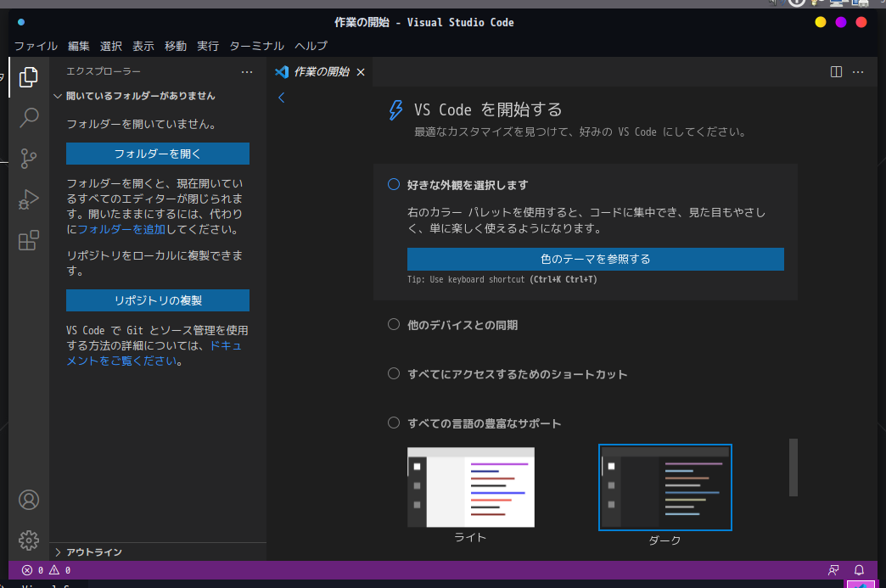Click the yellow window control button
This screenshot has width=886, height=588.
pos(821,22)
